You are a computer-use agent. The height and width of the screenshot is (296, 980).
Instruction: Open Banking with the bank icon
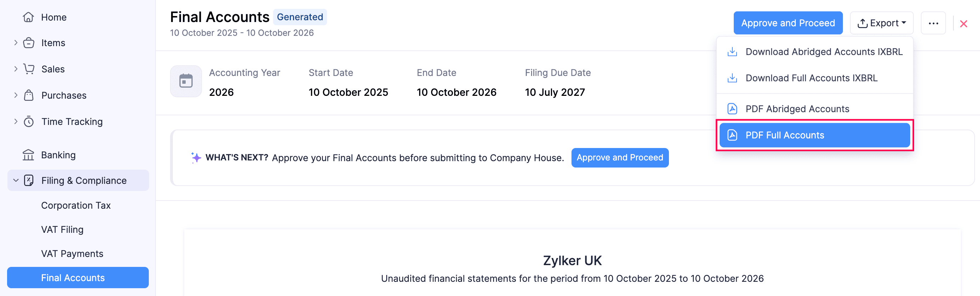coord(29,155)
